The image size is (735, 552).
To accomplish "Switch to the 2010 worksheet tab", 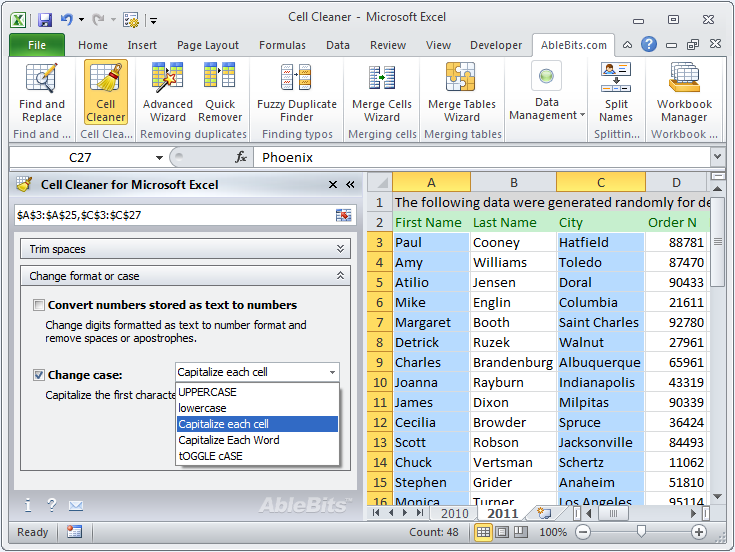I will pos(454,514).
